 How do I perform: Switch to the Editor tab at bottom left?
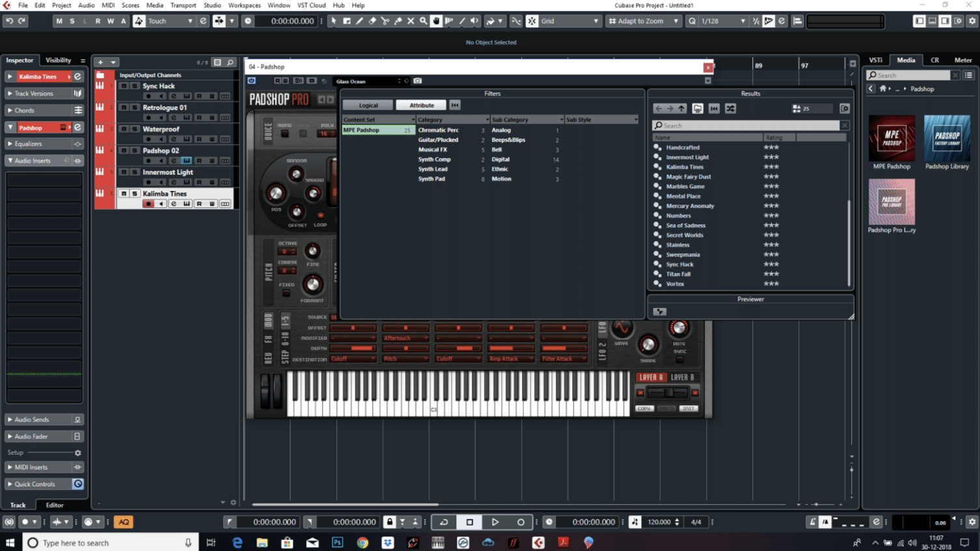point(55,505)
